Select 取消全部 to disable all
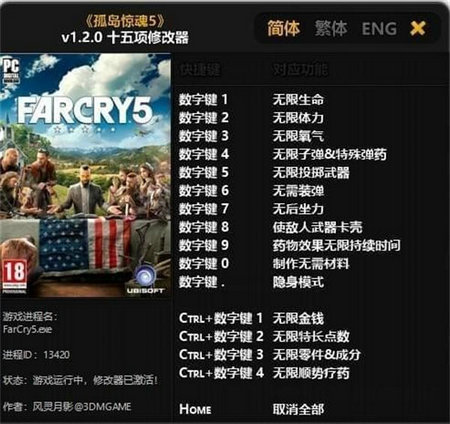 298,409
